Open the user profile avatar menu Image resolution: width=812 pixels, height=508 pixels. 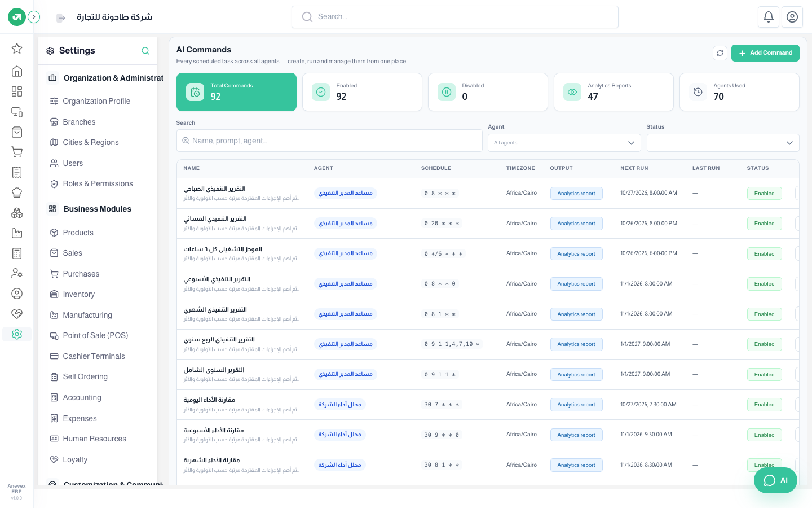tap(792, 17)
